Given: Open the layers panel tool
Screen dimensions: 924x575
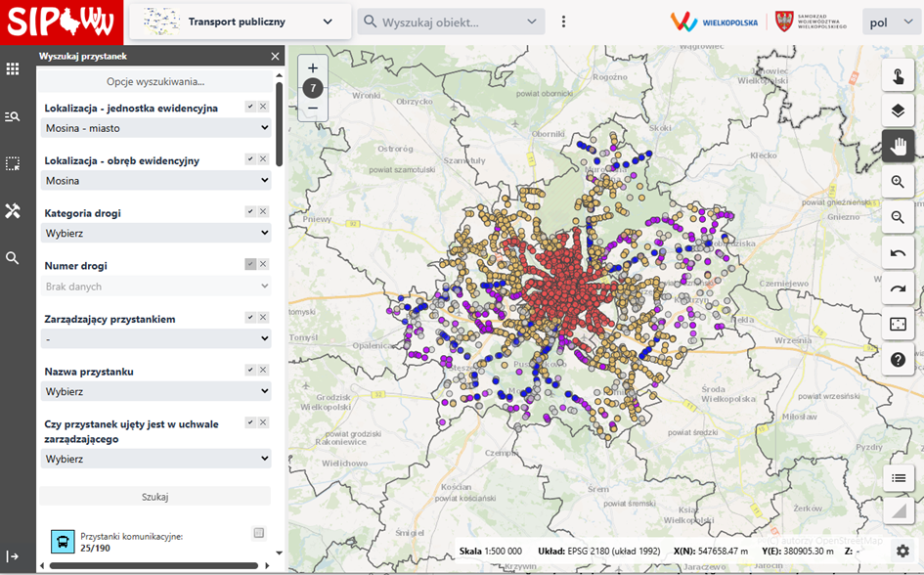Looking at the screenshot, I should 898,111.
